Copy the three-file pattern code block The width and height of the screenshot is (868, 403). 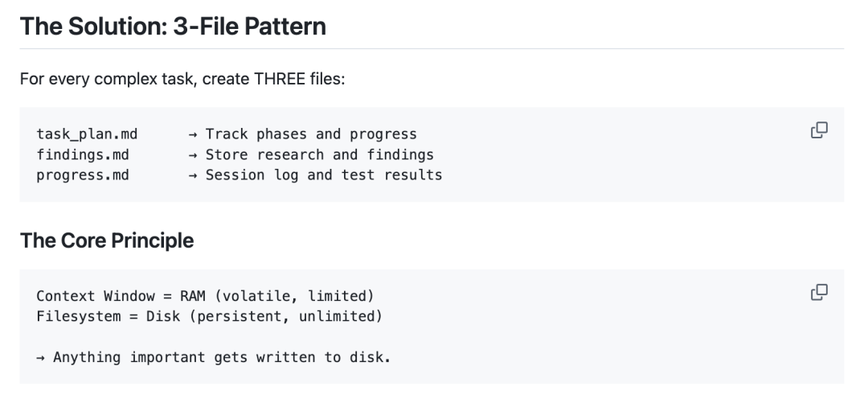point(819,130)
